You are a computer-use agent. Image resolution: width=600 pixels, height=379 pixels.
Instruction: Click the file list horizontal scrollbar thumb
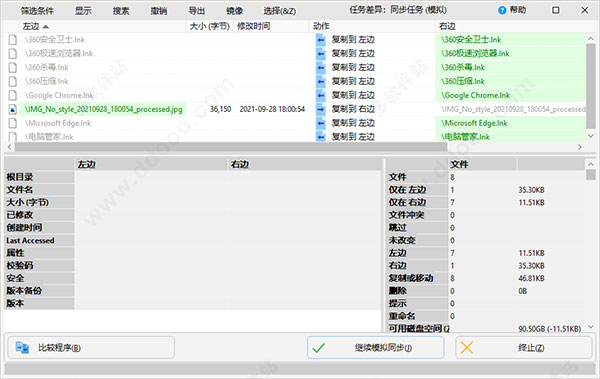coord(231,147)
